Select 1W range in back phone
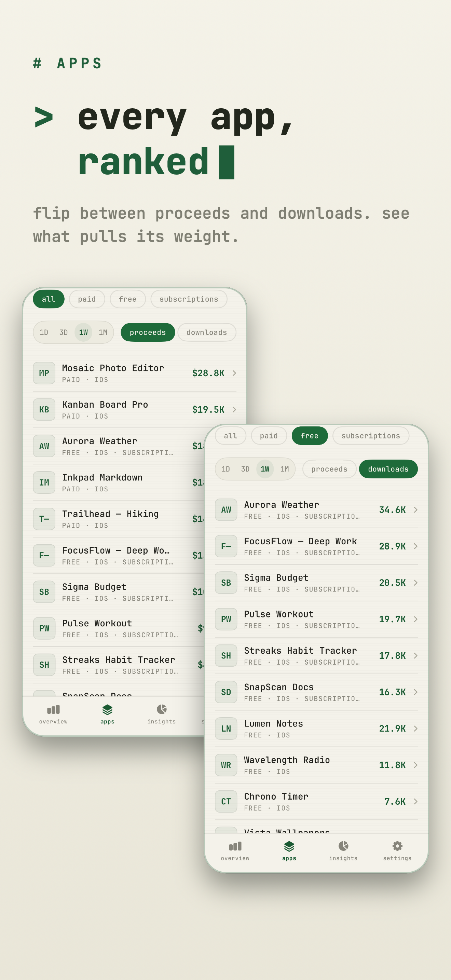Viewport: 451px width, 980px height. 83,332
